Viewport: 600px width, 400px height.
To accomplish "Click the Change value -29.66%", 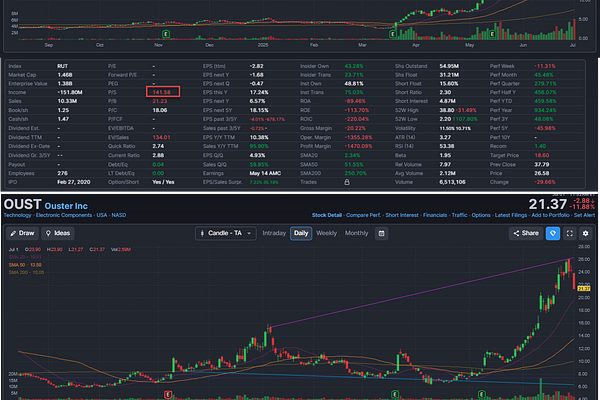I will pyautogui.click(x=545, y=182).
